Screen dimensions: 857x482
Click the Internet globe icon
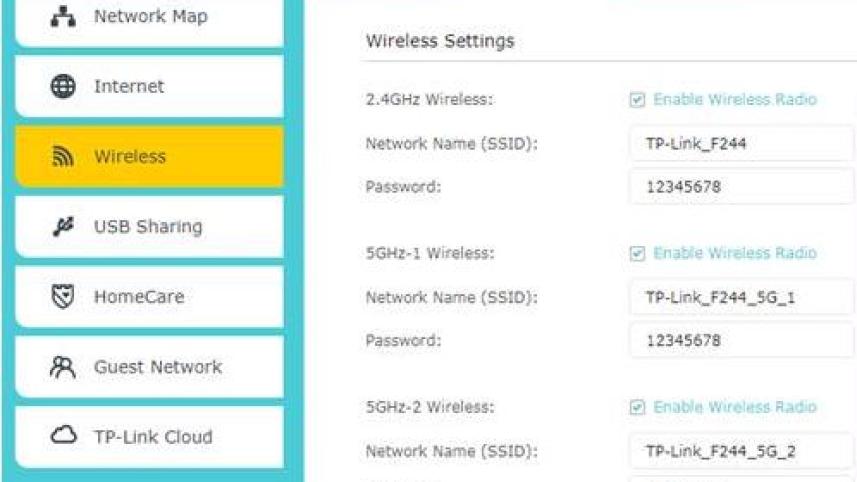63,87
